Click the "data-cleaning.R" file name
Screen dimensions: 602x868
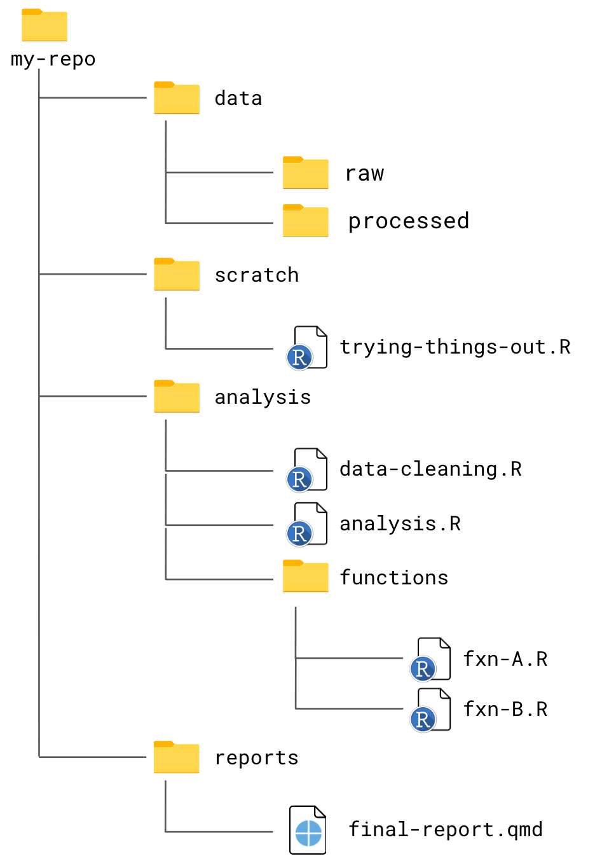(430, 469)
